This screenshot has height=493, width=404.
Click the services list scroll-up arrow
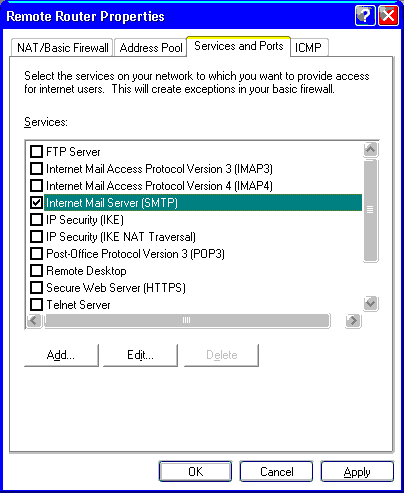pos(370,150)
